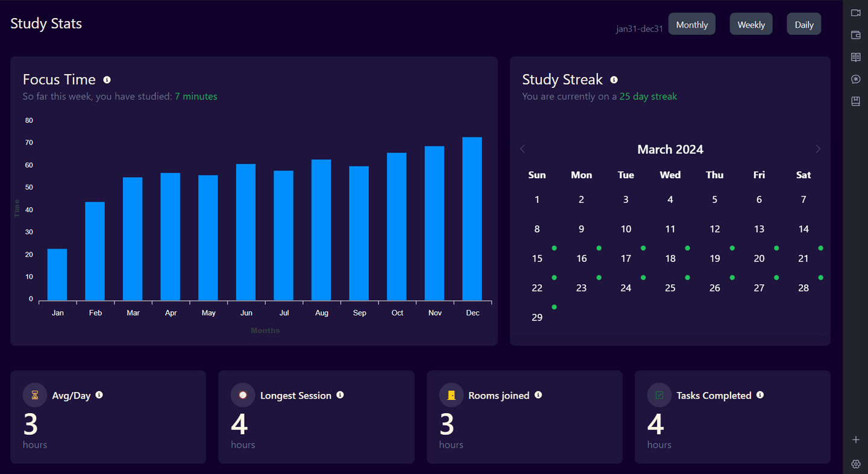Viewport: 868px width, 474px height.
Task: Click the Avg/Day label
Action: pyautogui.click(x=71, y=396)
